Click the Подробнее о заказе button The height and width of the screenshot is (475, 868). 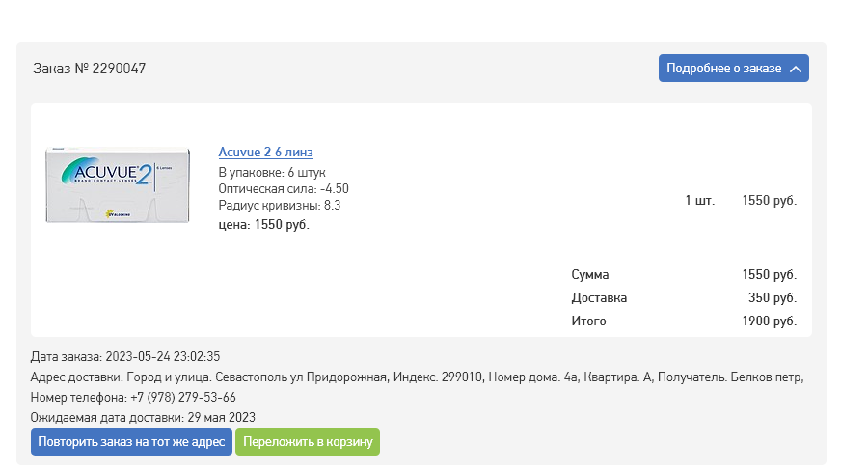coord(723,69)
